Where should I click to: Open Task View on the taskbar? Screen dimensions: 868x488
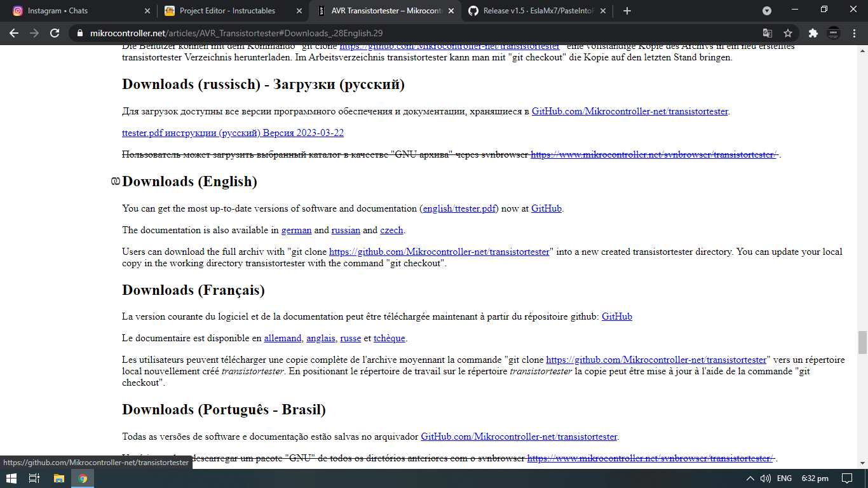tap(35, 478)
